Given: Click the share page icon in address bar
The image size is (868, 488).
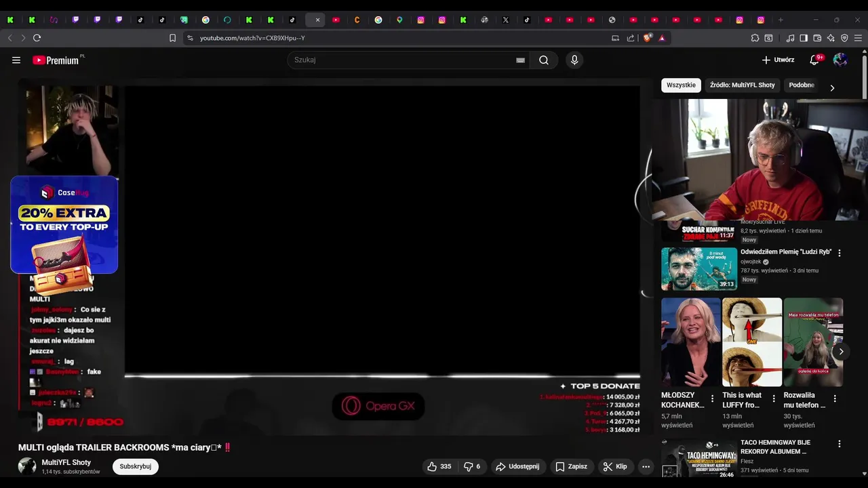Looking at the screenshot, I should click(x=631, y=38).
